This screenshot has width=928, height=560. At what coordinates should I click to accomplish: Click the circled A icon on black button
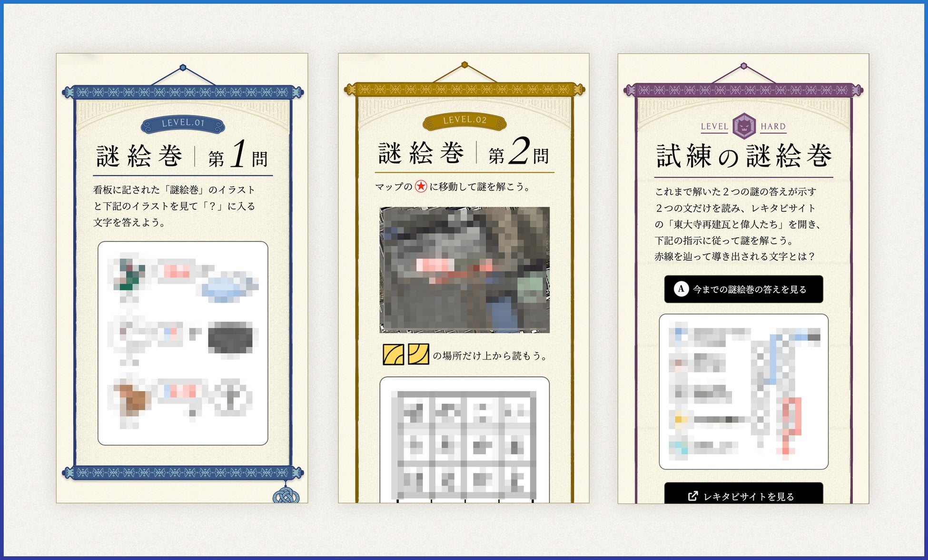[x=681, y=289]
